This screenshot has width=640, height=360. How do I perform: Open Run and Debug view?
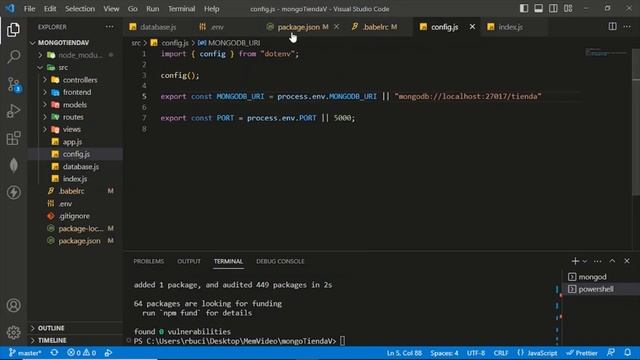[13, 111]
